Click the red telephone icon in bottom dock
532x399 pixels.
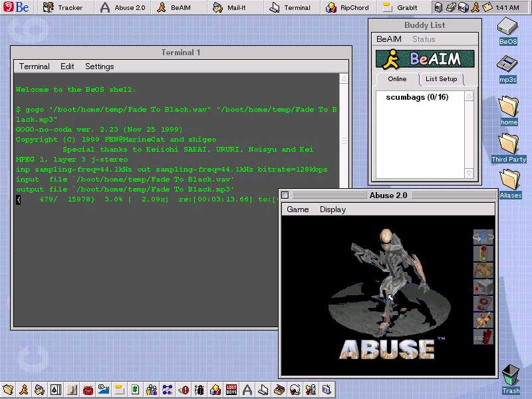click(x=88, y=390)
